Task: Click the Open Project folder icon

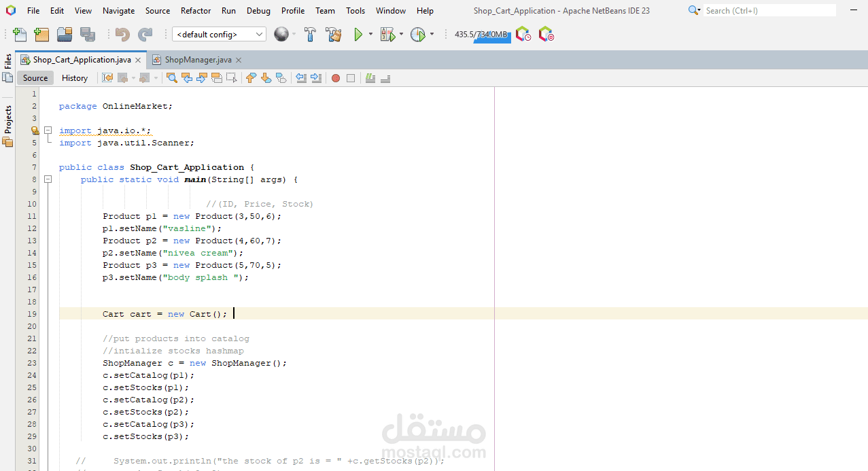Action: click(65, 35)
